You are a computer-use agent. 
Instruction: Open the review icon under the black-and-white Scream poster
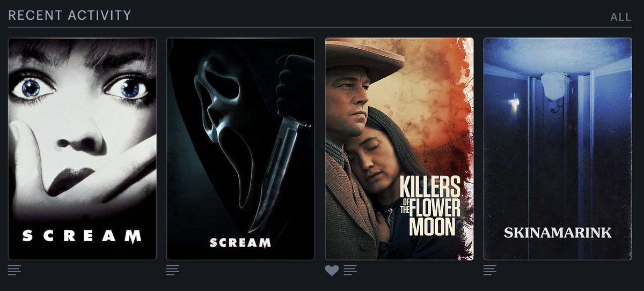pos(14,270)
